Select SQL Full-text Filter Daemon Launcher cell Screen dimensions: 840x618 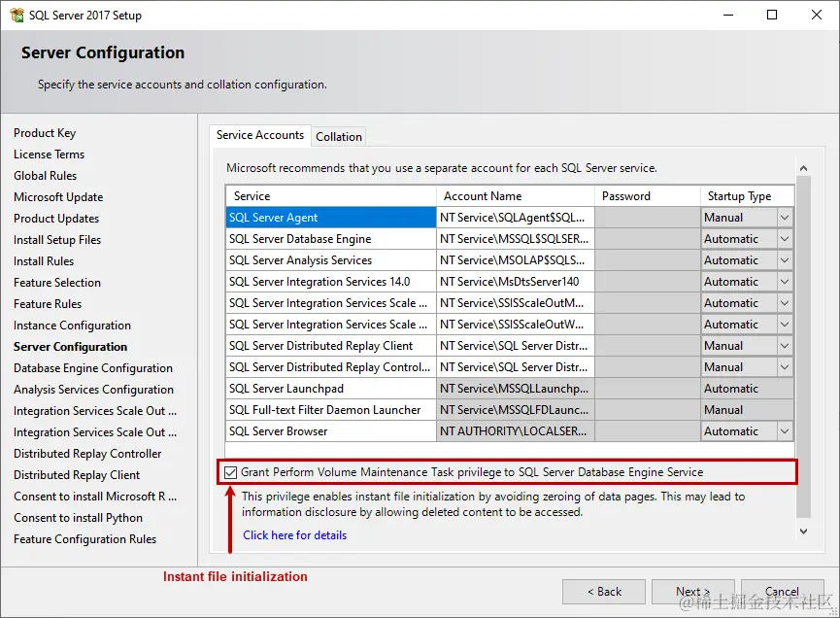330,410
